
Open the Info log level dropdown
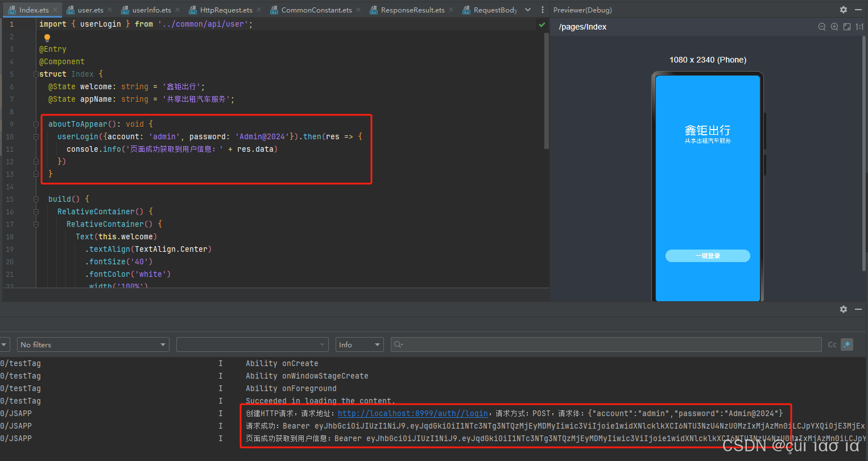(x=360, y=344)
